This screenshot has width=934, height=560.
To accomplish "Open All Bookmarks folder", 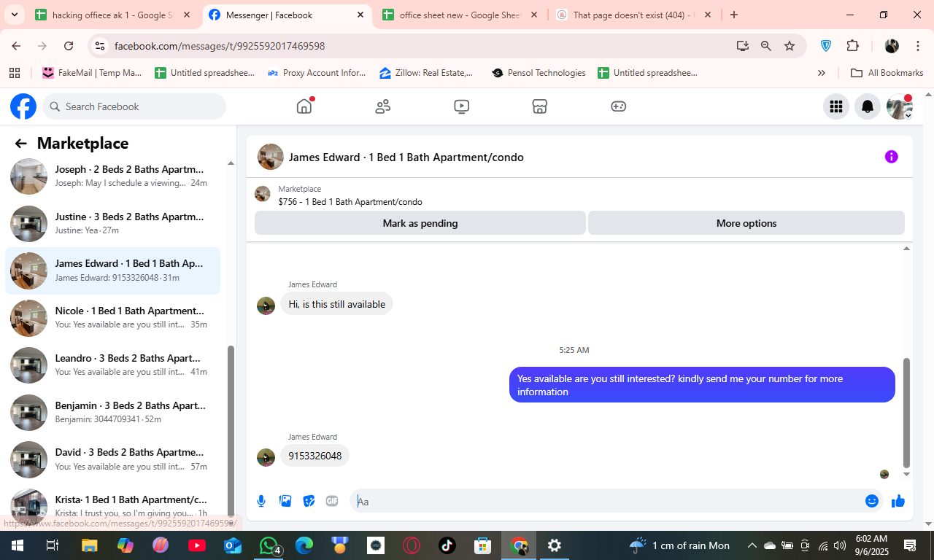I will (x=887, y=73).
